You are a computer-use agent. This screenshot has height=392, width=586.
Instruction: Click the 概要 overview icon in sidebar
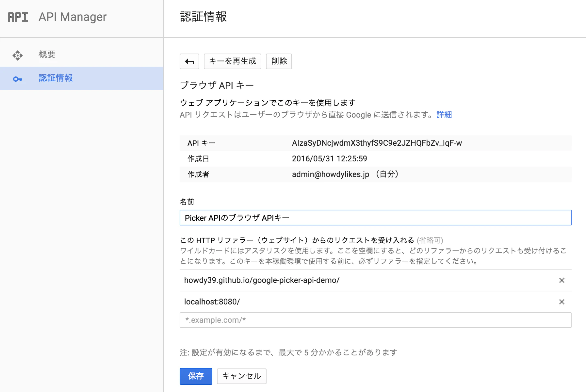[18, 55]
